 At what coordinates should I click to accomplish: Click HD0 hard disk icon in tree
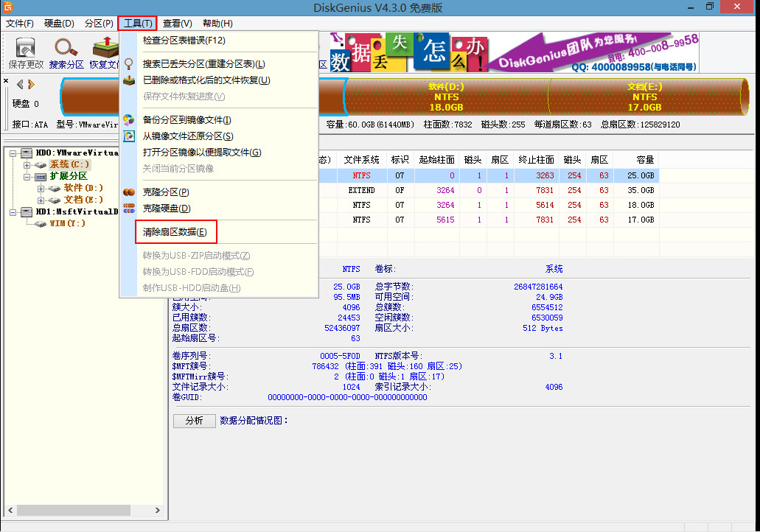[x=27, y=153]
